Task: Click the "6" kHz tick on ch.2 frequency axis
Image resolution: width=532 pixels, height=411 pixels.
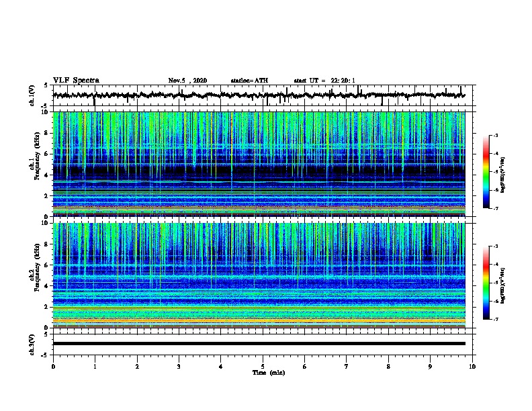Action: [47, 265]
